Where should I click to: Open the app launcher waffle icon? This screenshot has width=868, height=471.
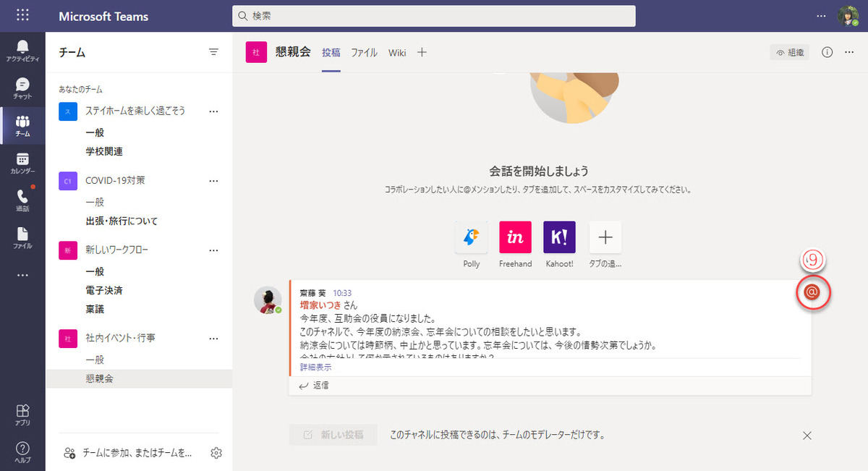[22, 15]
